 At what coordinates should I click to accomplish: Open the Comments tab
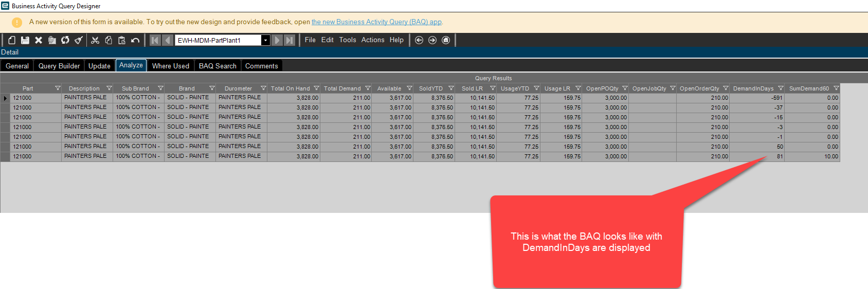(262, 66)
